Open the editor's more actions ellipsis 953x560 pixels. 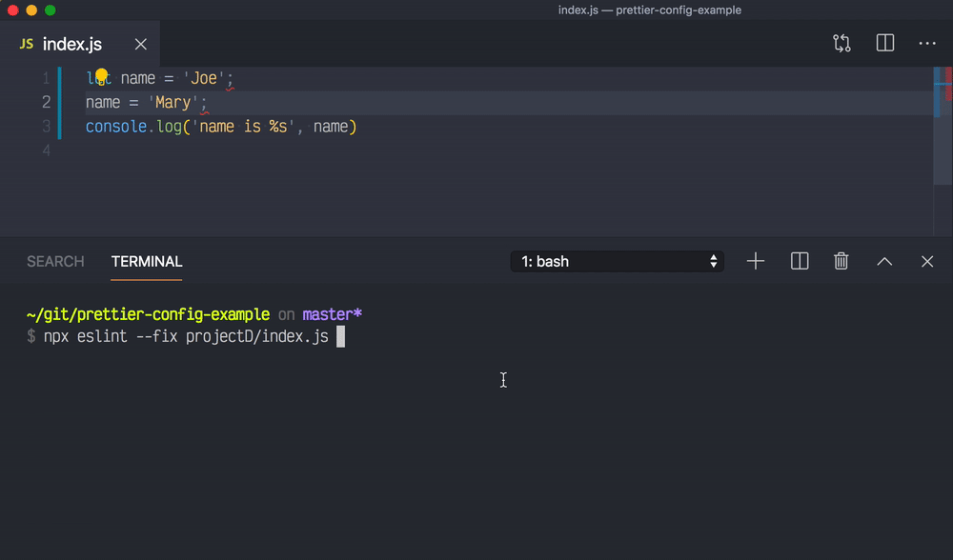pyautogui.click(x=927, y=43)
